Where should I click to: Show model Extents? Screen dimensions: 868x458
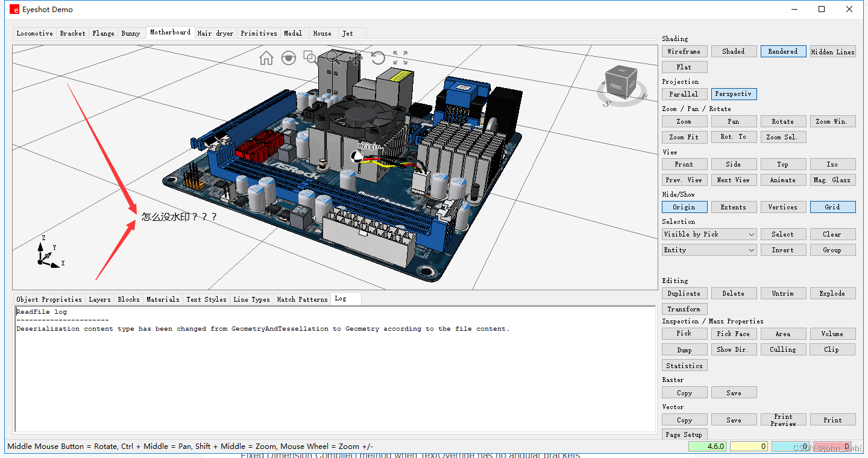tap(734, 207)
